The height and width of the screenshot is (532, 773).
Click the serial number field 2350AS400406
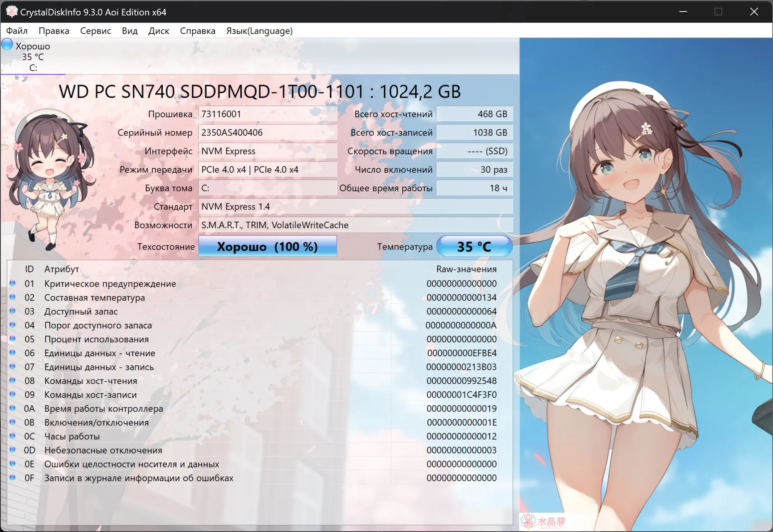point(267,133)
